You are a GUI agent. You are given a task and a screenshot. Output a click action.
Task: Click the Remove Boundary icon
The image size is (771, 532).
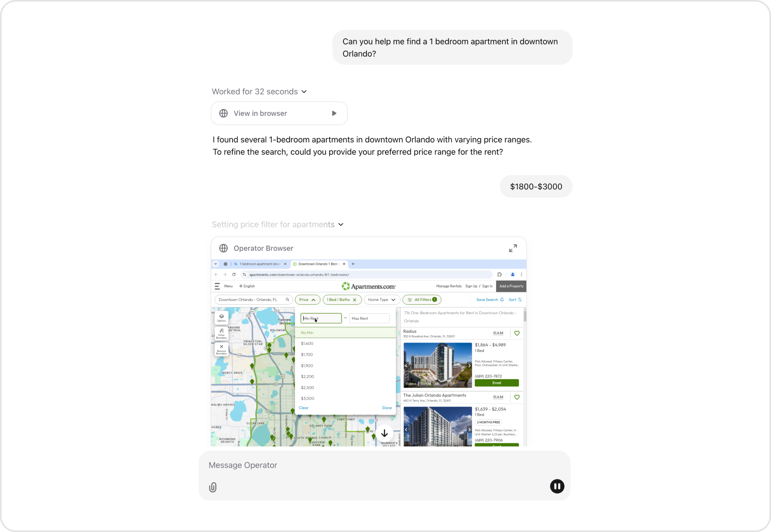(222, 349)
